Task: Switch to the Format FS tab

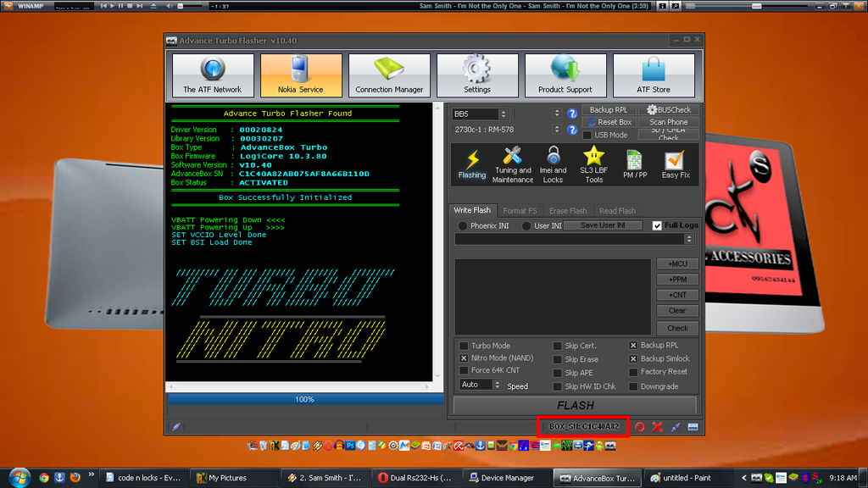Action: (x=520, y=211)
